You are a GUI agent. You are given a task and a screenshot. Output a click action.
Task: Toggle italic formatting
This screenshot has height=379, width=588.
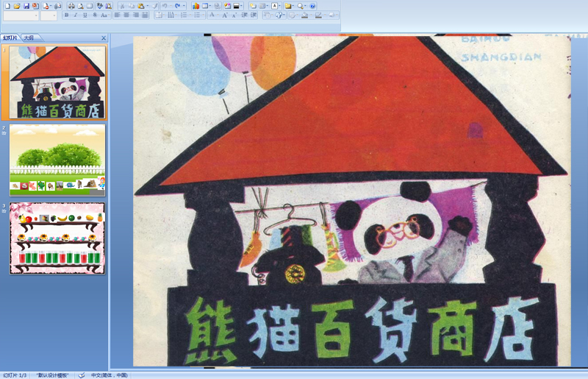click(x=76, y=15)
